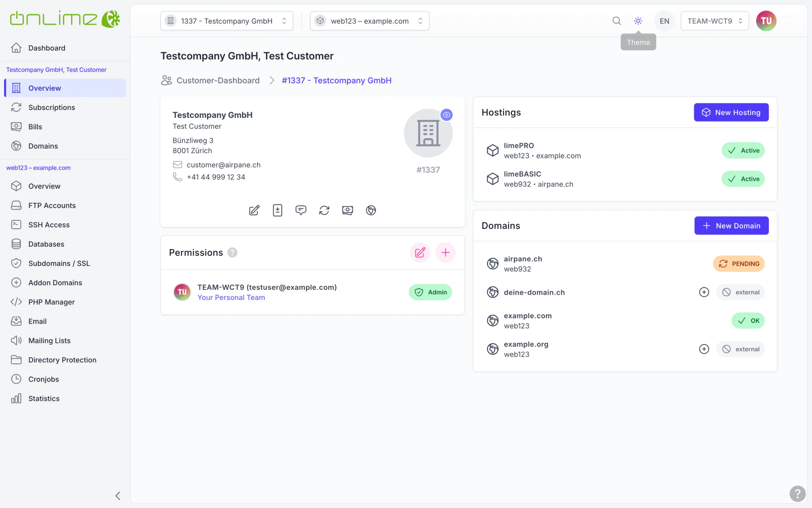Open the help question mark bubble
Screen dimensions: 812x508
[x=797, y=494]
